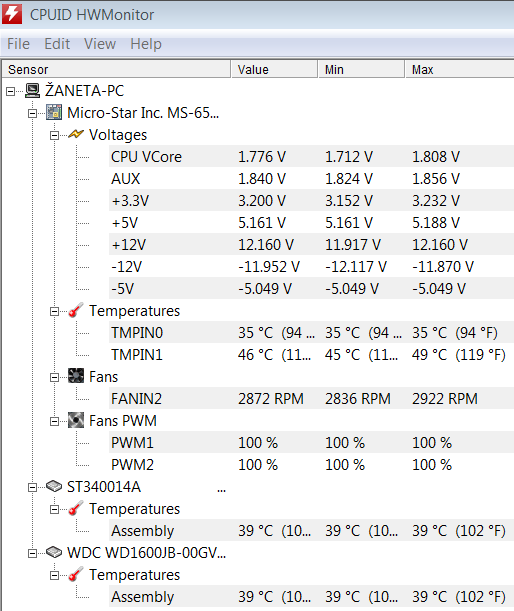The height and width of the screenshot is (611, 514).
Task: Collapse the Voltages section
Action: coord(55,135)
